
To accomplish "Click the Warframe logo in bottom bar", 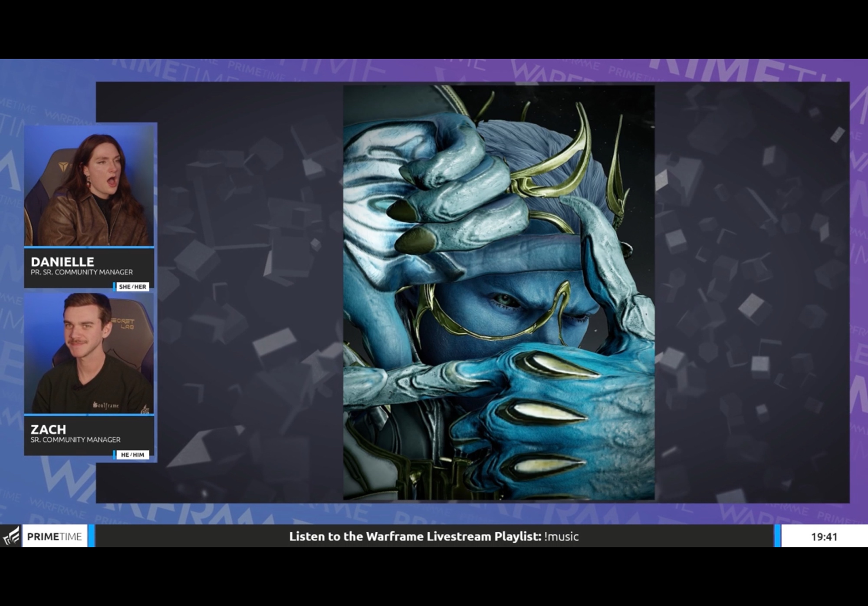I will (x=11, y=536).
